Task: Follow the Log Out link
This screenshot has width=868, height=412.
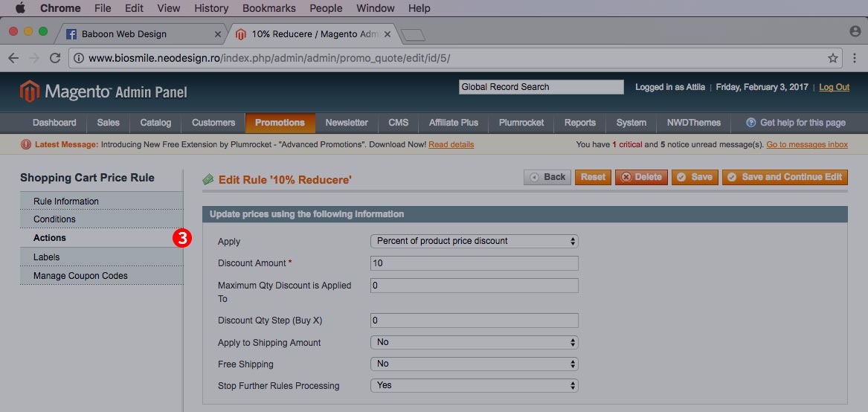Action: coord(834,87)
